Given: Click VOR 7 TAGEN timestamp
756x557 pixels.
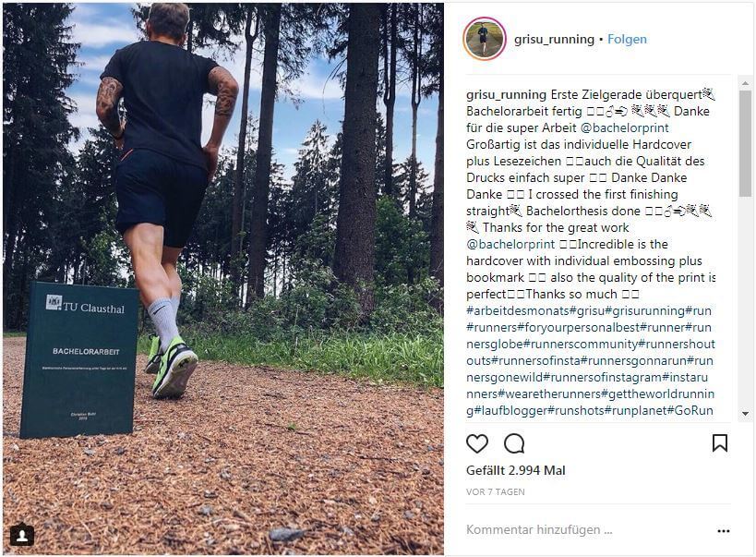Looking at the screenshot, I should 495,492.
